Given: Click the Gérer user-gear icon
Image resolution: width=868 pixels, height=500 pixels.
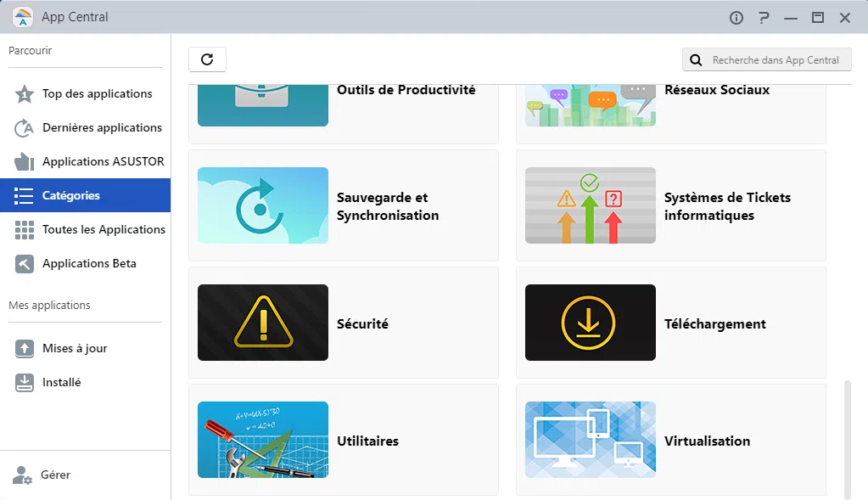Looking at the screenshot, I should tap(22, 475).
